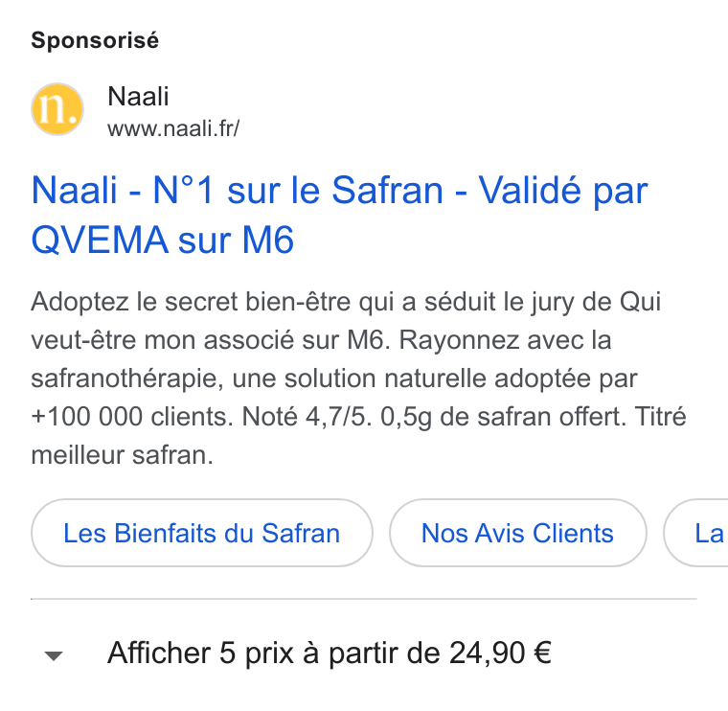This screenshot has height=711, width=728.
Task: Open the Naali N°1 sur le Safran headline
Action: (x=339, y=215)
